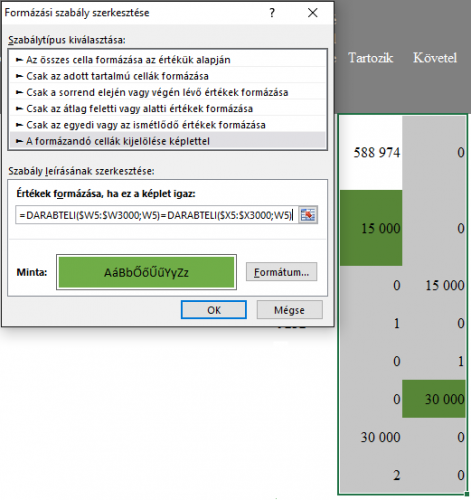The image size is (471, 500).
Task: Select 'Az összes cella formázása az értékük alapján'
Action: [167, 60]
